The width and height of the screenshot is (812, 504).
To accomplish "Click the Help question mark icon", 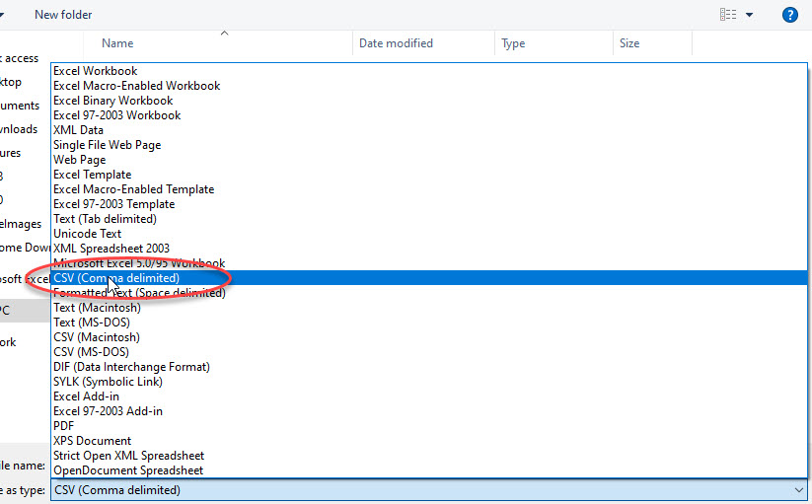I will [x=789, y=15].
